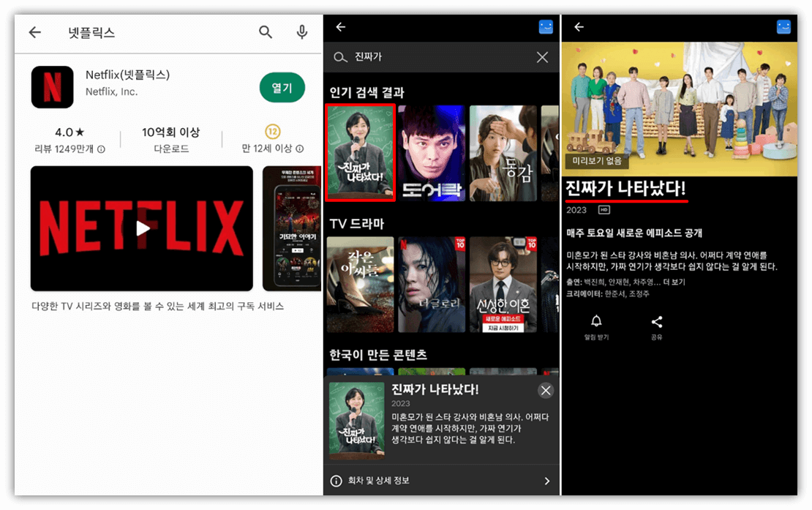Tap the back arrow on the detail screen

pyautogui.click(x=579, y=27)
